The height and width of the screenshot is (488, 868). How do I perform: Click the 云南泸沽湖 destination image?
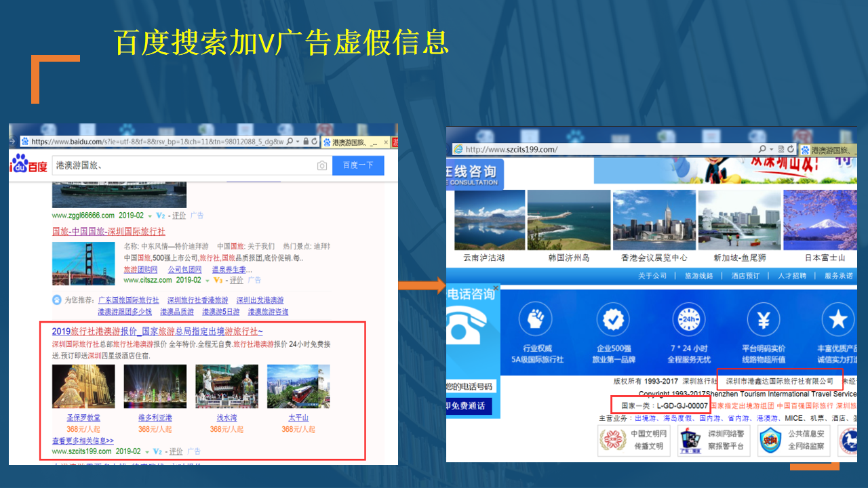point(490,220)
